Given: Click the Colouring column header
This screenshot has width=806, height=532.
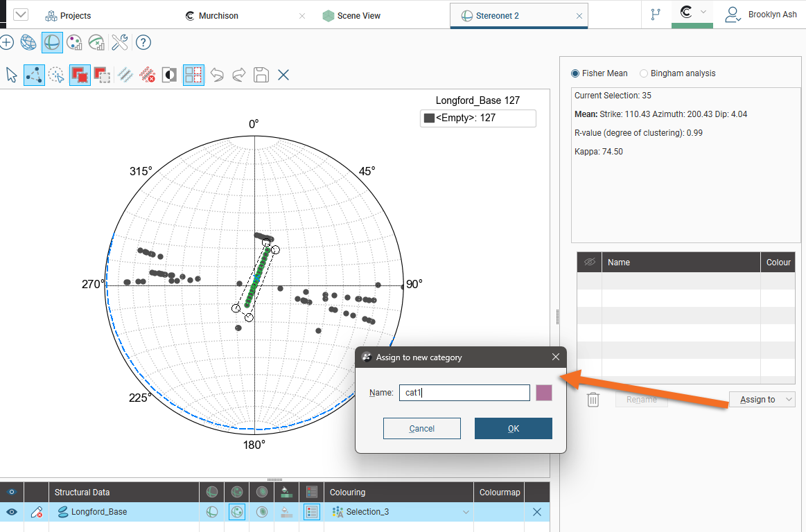Looking at the screenshot, I should click(399, 493).
